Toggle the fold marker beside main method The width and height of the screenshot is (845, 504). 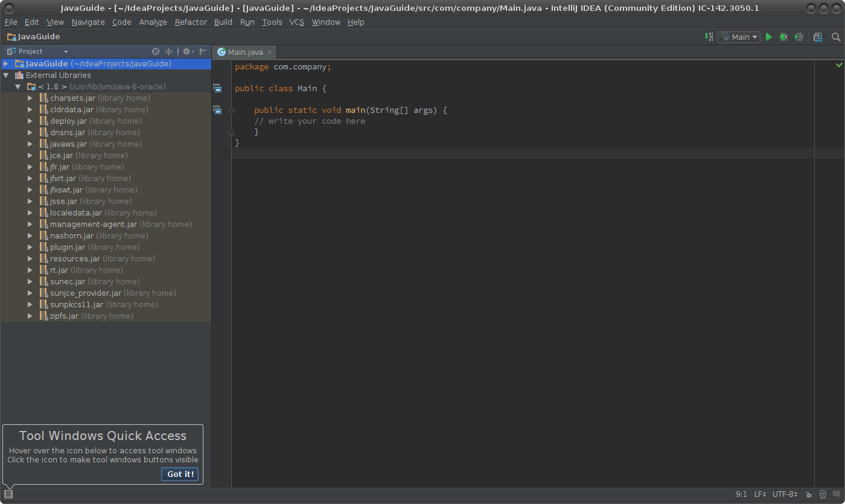[x=231, y=110]
